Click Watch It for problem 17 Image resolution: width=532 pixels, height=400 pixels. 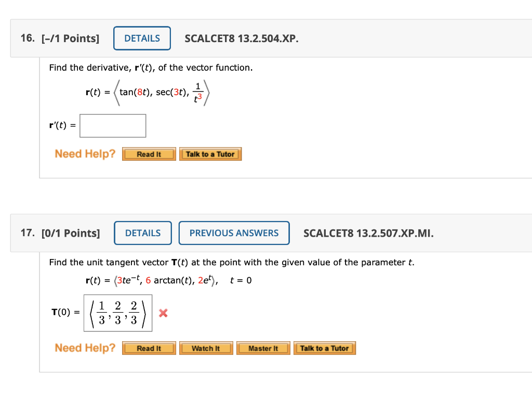[x=206, y=348]
